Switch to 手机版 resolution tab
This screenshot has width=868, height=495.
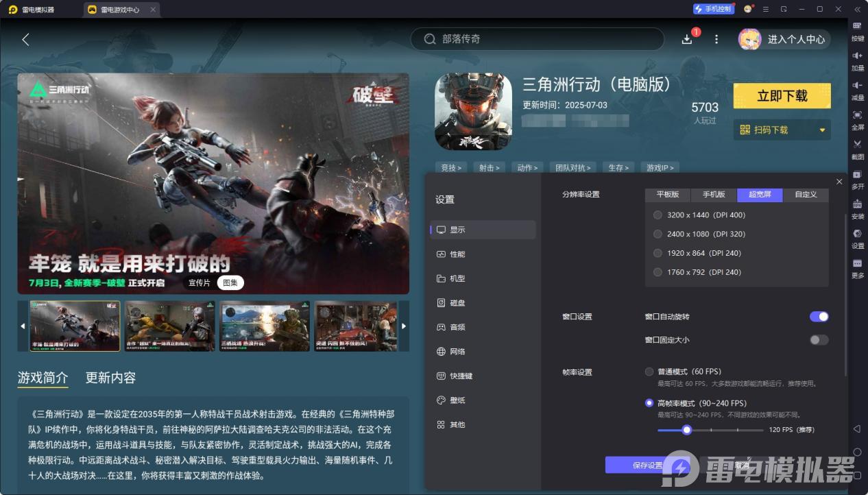point(714,195)
